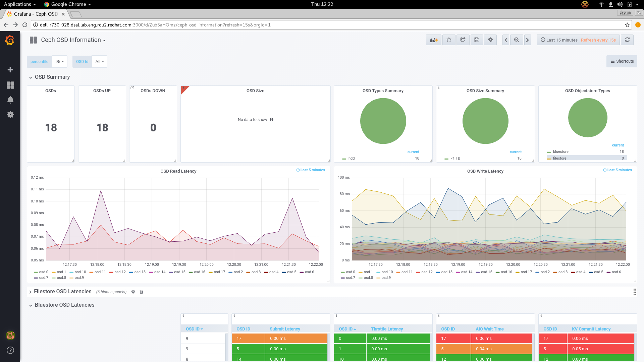This screenshot has width=644, height=362.
Task: Save the dashboard with disk icon
Action: (477, 40)
